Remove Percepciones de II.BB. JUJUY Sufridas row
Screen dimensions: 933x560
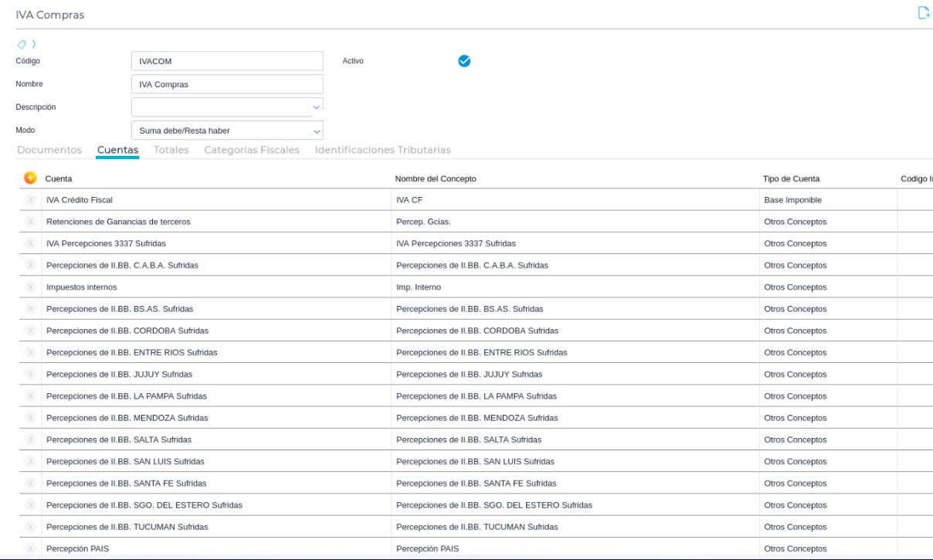pyautogui.click(x=30, y=375)
